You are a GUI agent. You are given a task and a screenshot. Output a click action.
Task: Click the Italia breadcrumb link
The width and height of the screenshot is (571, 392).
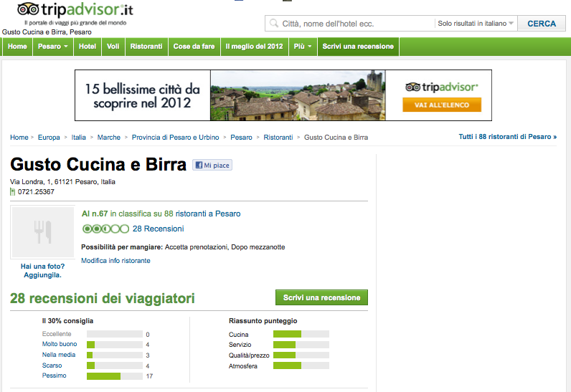79,138
